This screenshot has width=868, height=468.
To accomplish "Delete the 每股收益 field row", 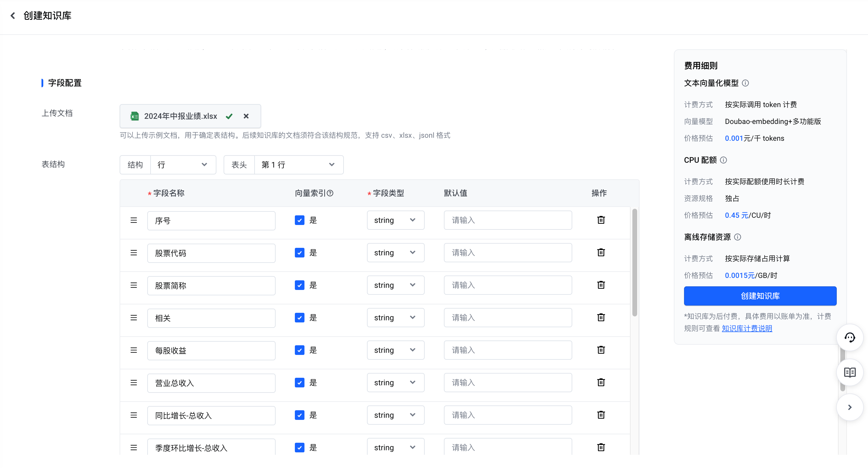I will tap(601, 350).
